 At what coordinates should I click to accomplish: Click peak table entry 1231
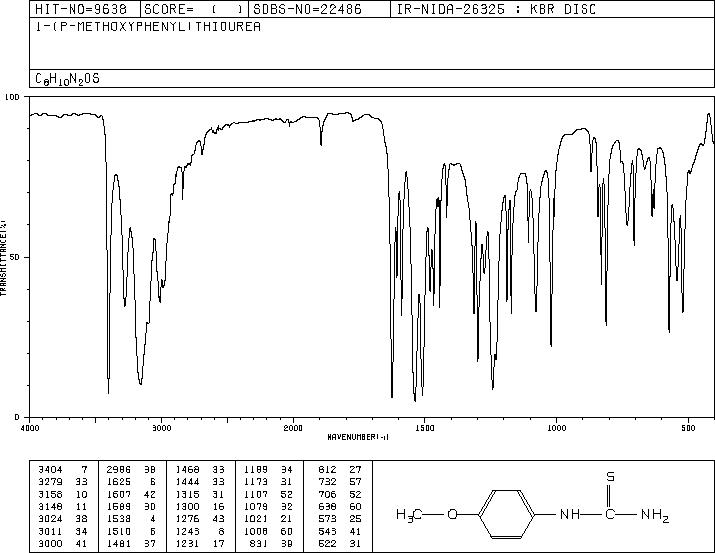[187, 543]
